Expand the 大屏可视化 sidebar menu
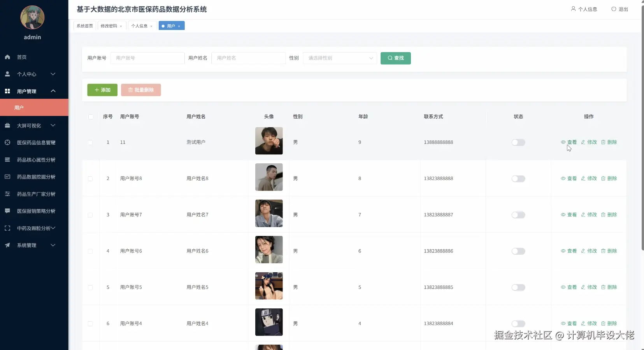Image resolution: width=644 pixels, height=350 pixels. [x=53, y=125]
